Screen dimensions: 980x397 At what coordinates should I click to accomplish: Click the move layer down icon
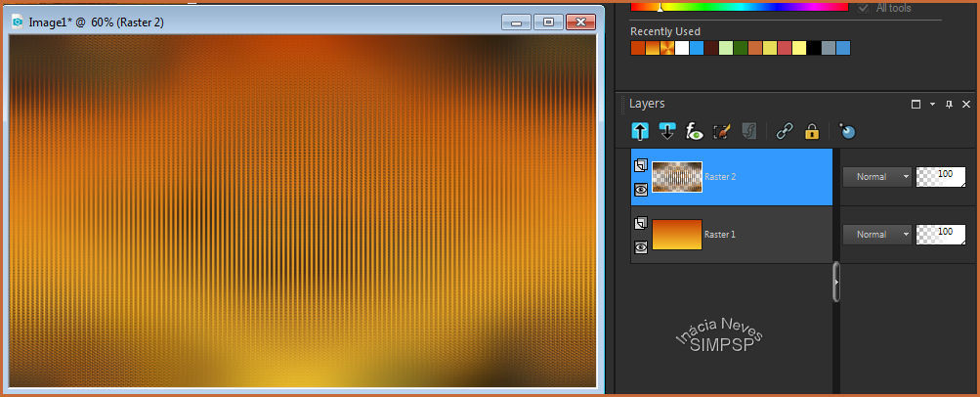pos(667,131)
